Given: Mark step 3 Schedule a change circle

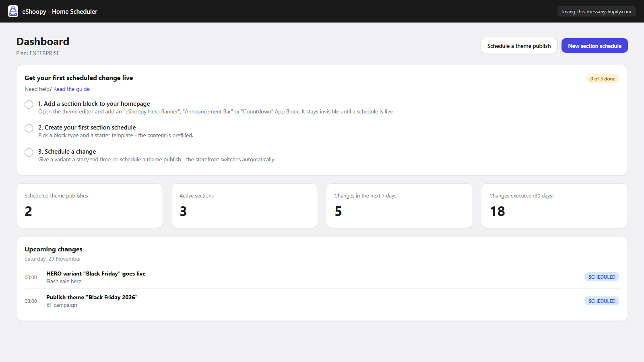Looking at the screenshot, I should [29, 152].
